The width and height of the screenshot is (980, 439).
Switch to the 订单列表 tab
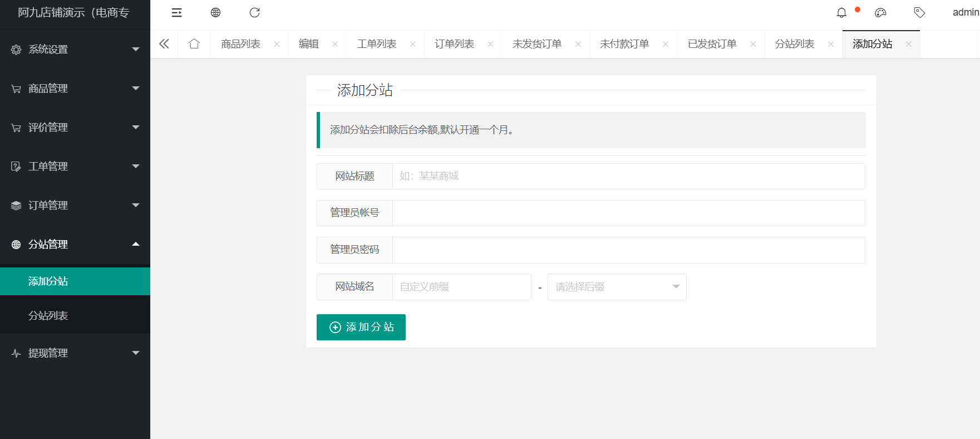pyautogui.click(x=454, y=44)
